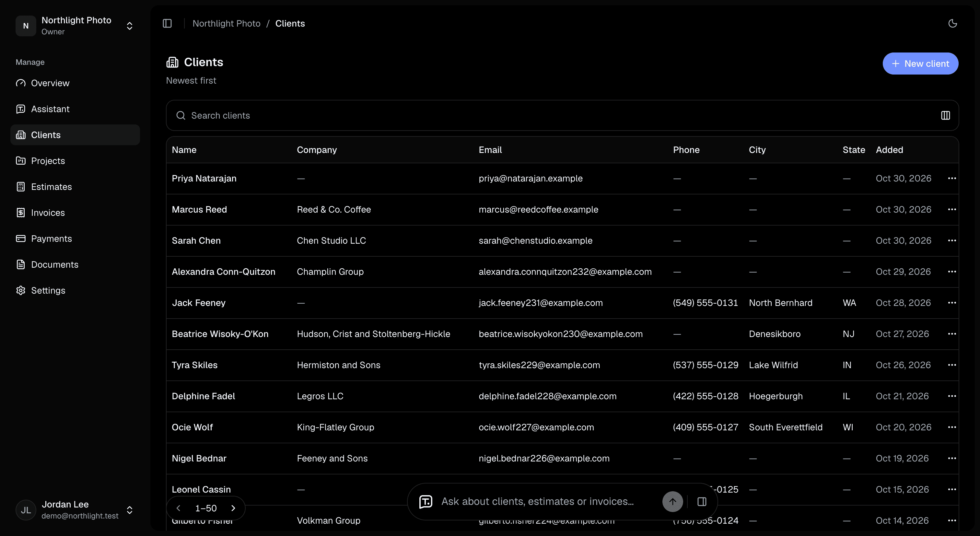980x536 pixels.
Task: Focus the Ask about clients input
Action: (548, 501)
